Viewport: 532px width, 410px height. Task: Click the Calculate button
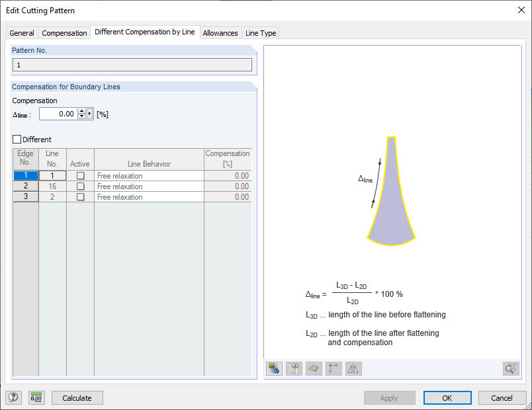(77, 398)
